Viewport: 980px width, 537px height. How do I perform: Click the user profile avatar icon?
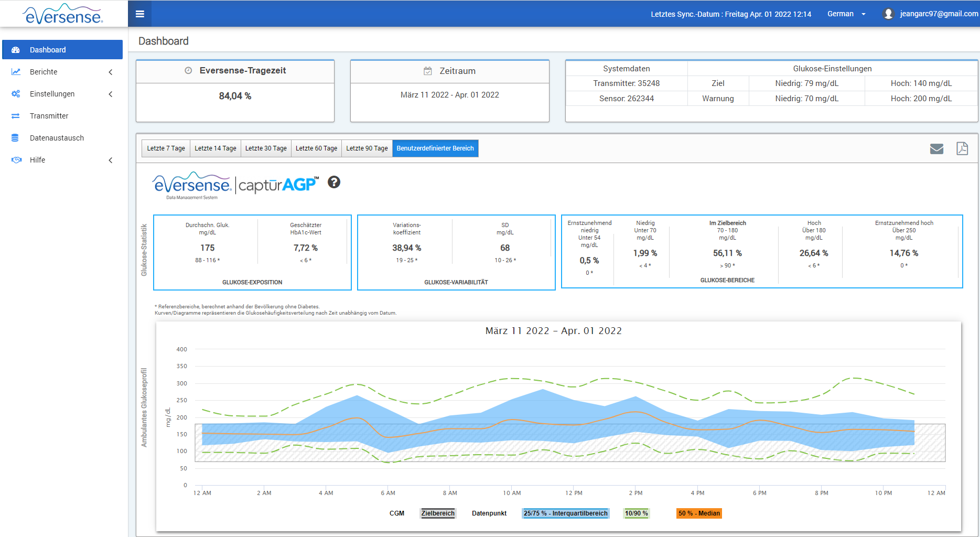point(888,14)
